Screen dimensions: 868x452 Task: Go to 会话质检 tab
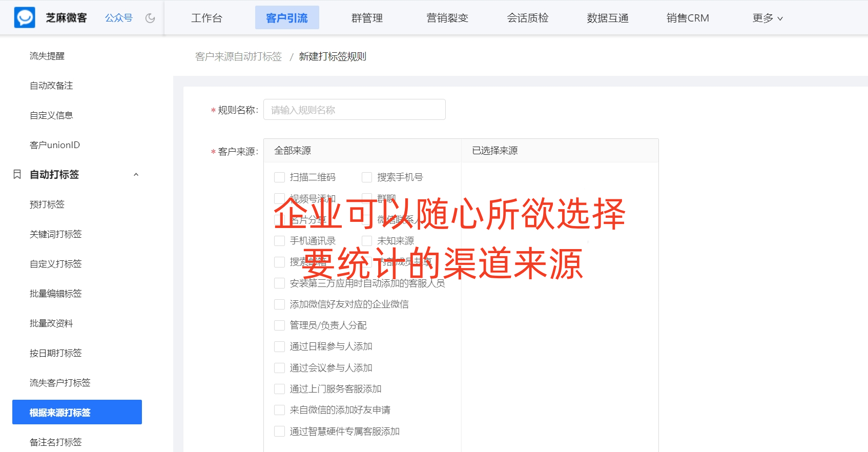pyautogui.click(x=528, y=18)
